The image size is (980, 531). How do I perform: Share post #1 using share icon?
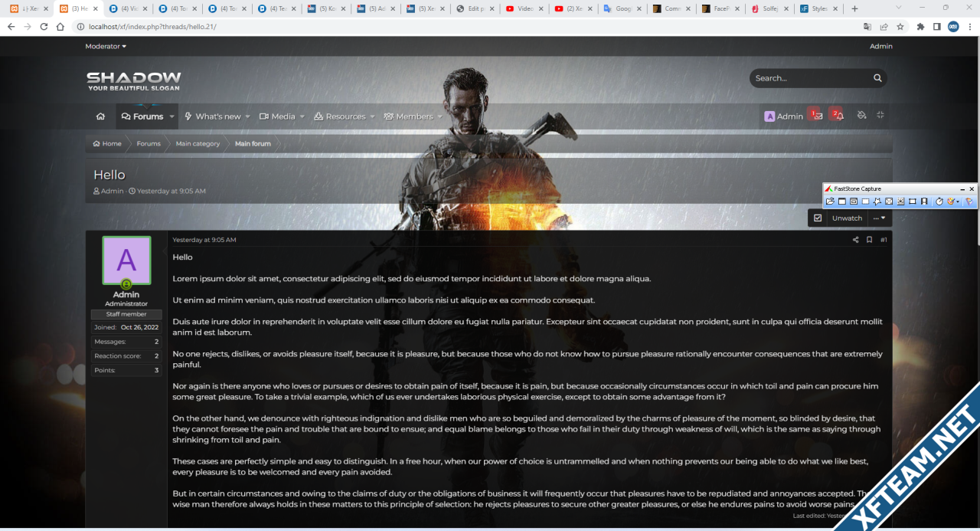coord(855,240)
